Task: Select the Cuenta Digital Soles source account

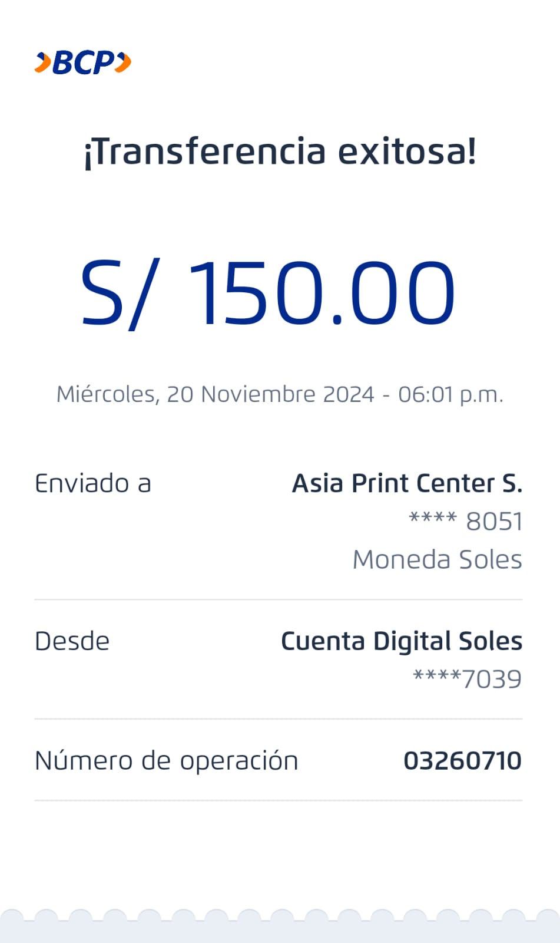Action: click(x=402, y=641)
